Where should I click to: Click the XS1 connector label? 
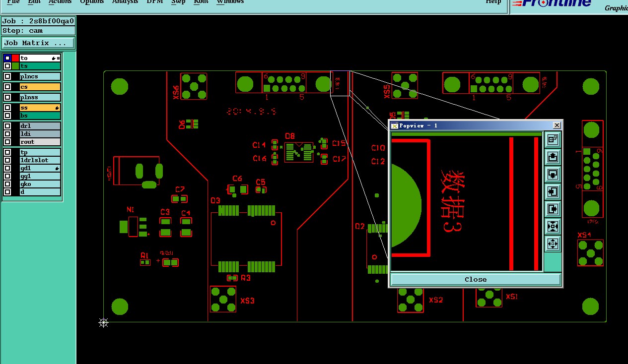pyautogui.click(x=512, y=297)
